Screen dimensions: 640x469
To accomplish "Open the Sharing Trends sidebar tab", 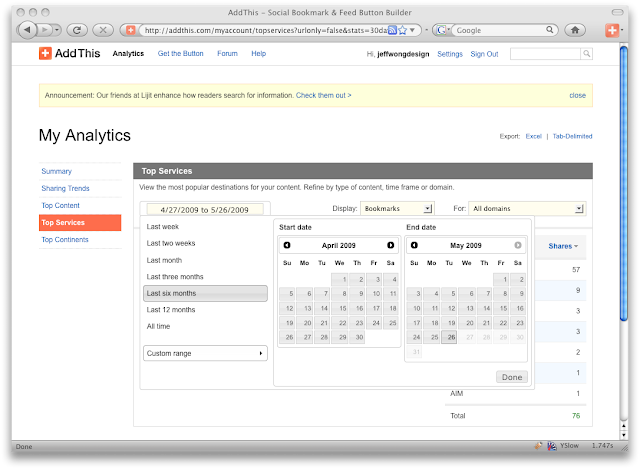I will click(x=65, y=188).
